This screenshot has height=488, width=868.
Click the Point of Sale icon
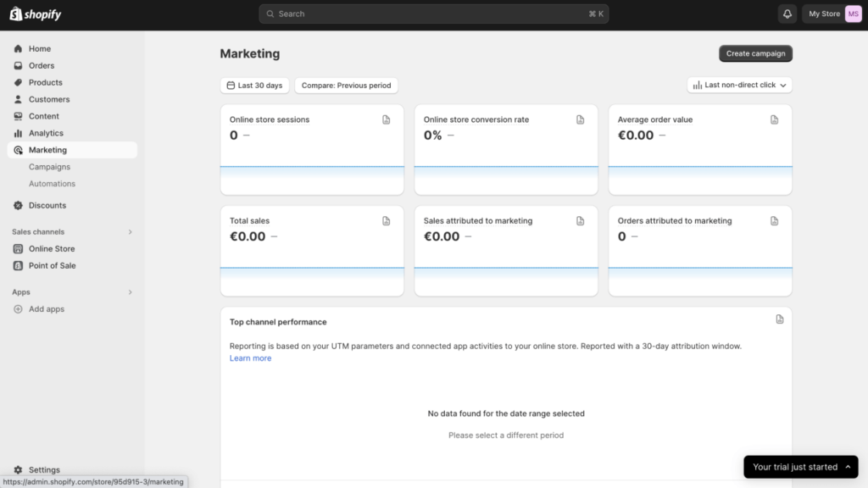pyautogui.click(x=18, y=265)
